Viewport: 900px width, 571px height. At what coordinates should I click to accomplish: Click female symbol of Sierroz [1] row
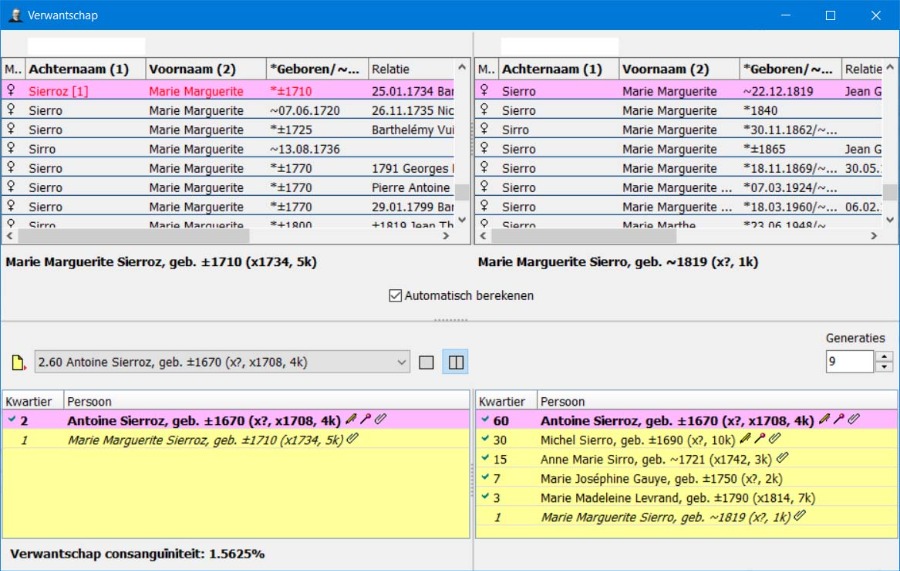pos(12,91)
